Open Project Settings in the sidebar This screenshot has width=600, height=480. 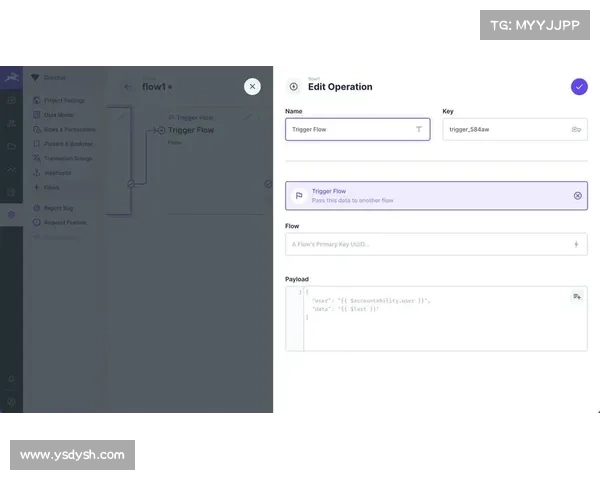[64, 100]
